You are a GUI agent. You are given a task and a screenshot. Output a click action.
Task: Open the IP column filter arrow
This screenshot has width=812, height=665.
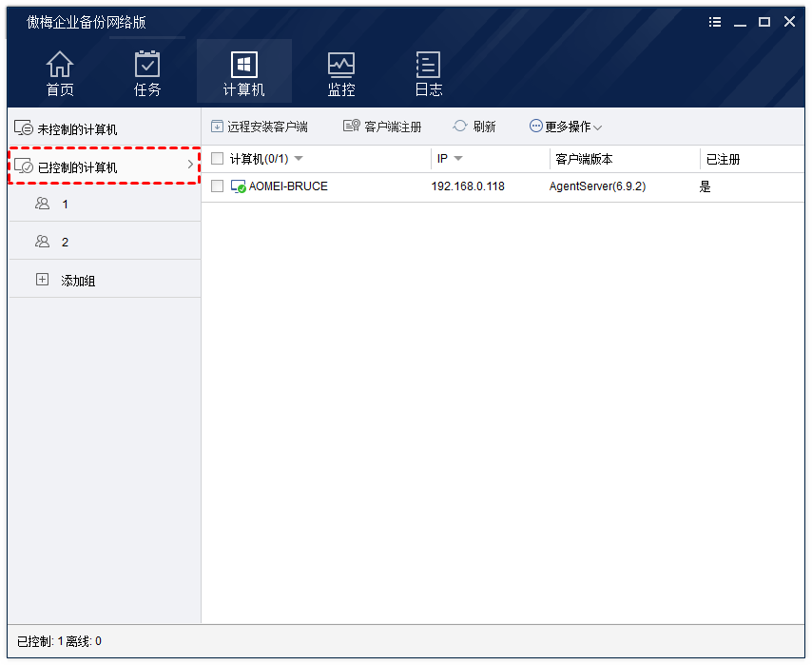click(x=457, y=159)
